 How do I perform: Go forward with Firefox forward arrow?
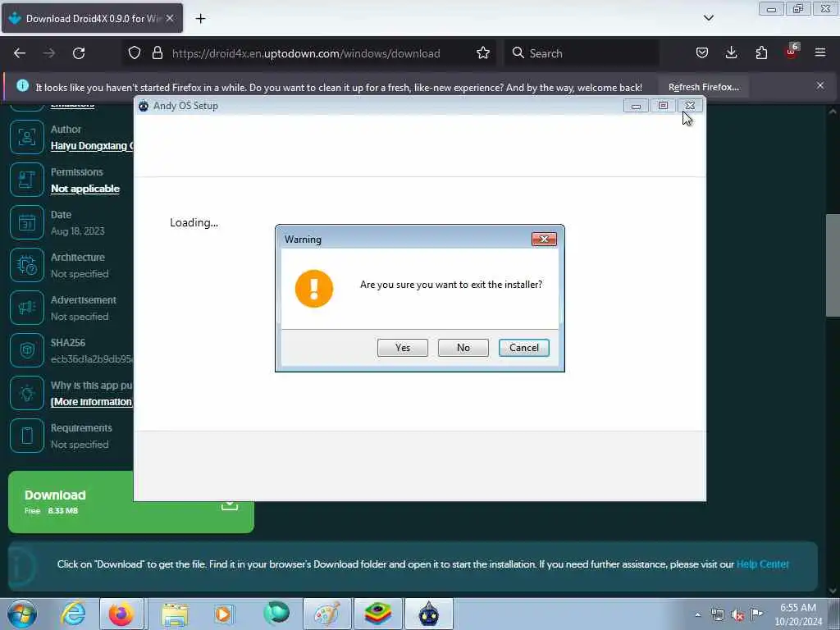coord(48,53)
